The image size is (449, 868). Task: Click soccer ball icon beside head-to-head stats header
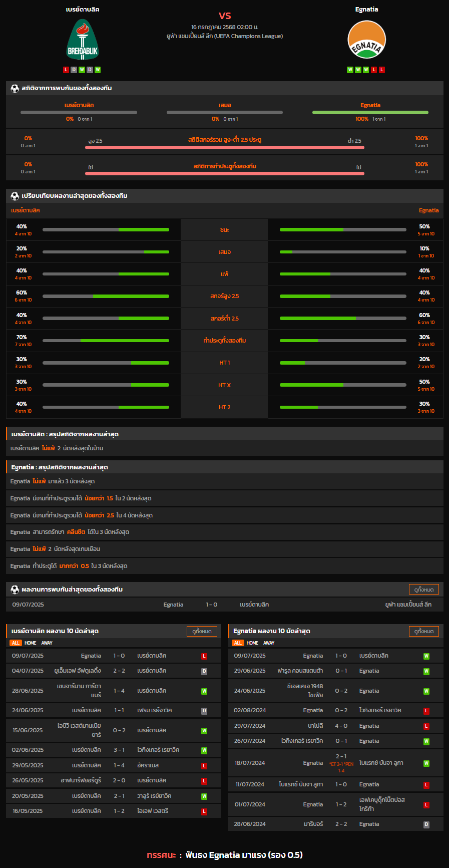coord(15,88)
